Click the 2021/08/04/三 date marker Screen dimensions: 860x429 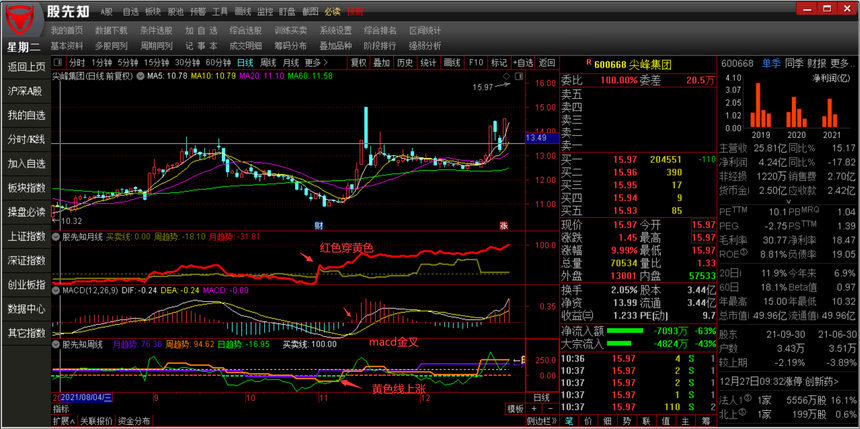click(87, 397)
